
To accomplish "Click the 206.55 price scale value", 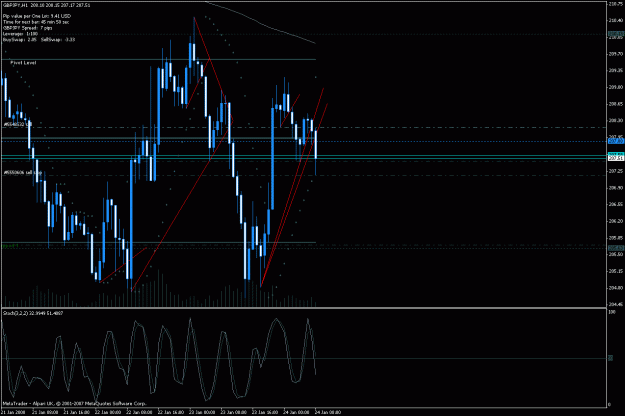I will [616, 204].
